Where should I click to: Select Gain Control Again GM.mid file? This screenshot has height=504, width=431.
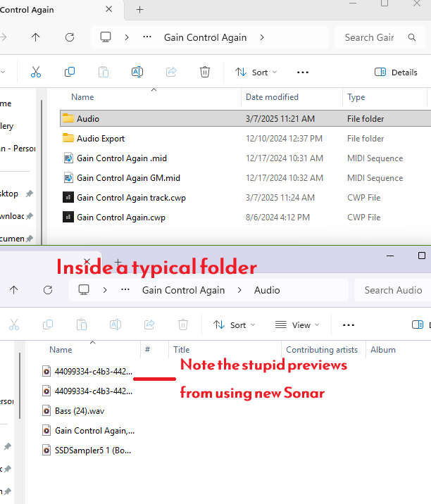point(128,178)
